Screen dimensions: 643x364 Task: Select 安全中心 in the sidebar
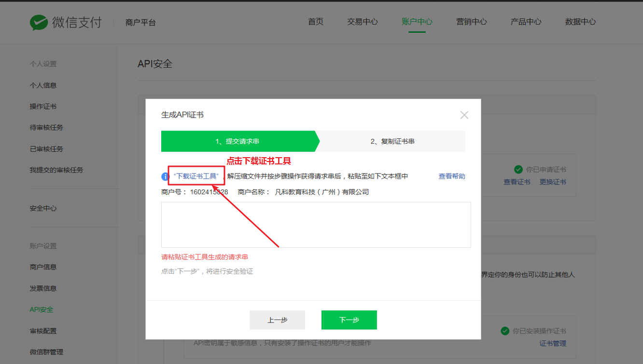point(43,208)
